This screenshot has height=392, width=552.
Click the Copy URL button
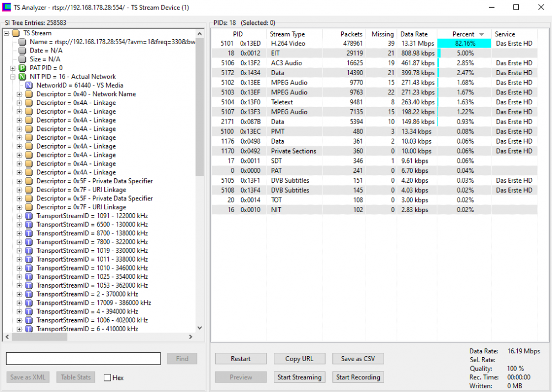point(300,359)
